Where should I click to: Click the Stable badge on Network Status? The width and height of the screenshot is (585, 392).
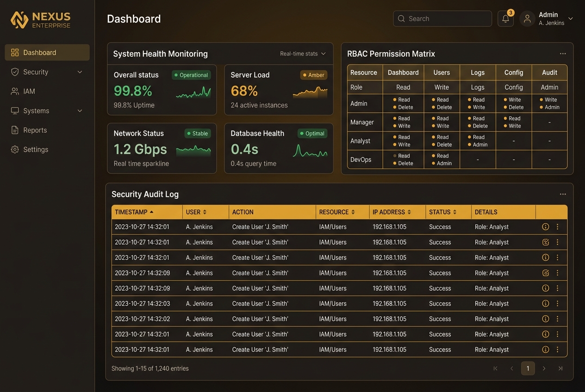pos(198,133)
